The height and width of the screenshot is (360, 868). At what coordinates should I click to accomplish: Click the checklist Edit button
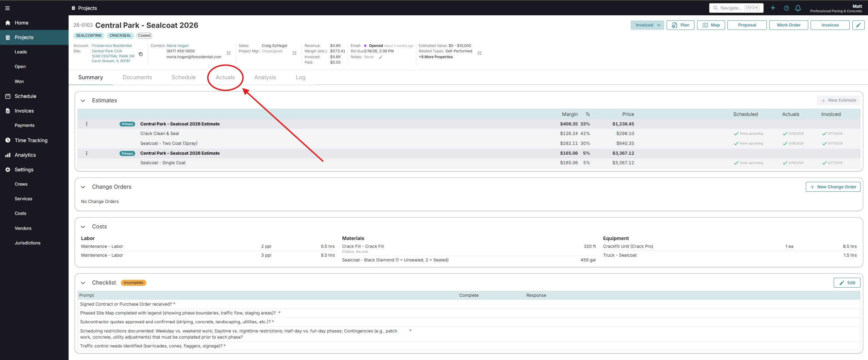coord(847,283)
